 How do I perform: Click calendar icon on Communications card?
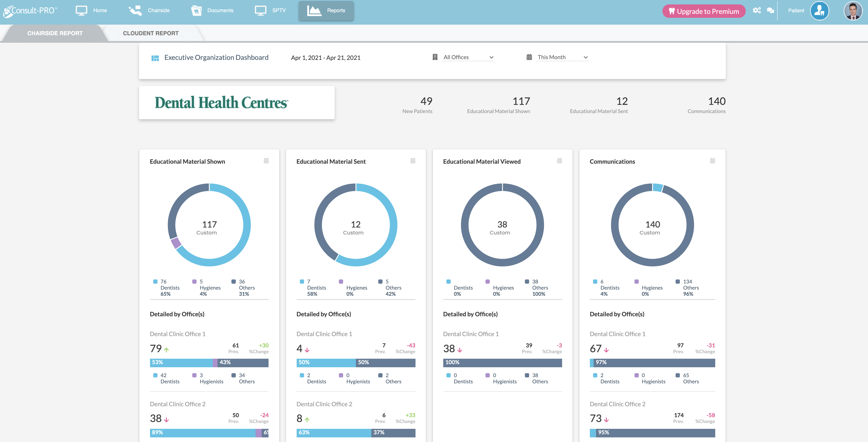pos(712,161)
